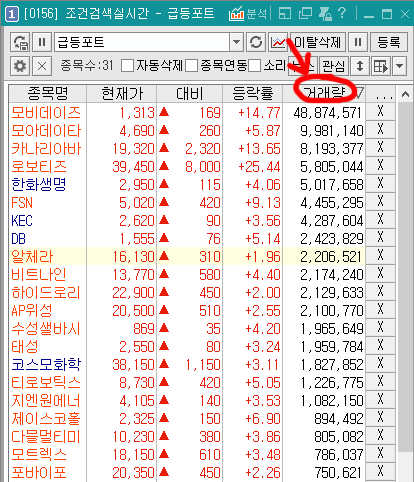Select the 다믈멀티미 stock name

(x=46, y=437)
